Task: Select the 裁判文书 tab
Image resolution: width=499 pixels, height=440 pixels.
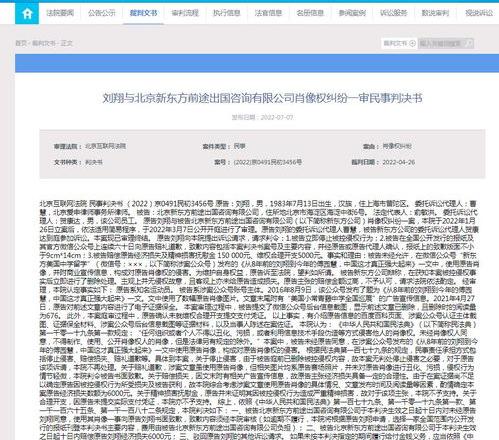Action: 143,13
